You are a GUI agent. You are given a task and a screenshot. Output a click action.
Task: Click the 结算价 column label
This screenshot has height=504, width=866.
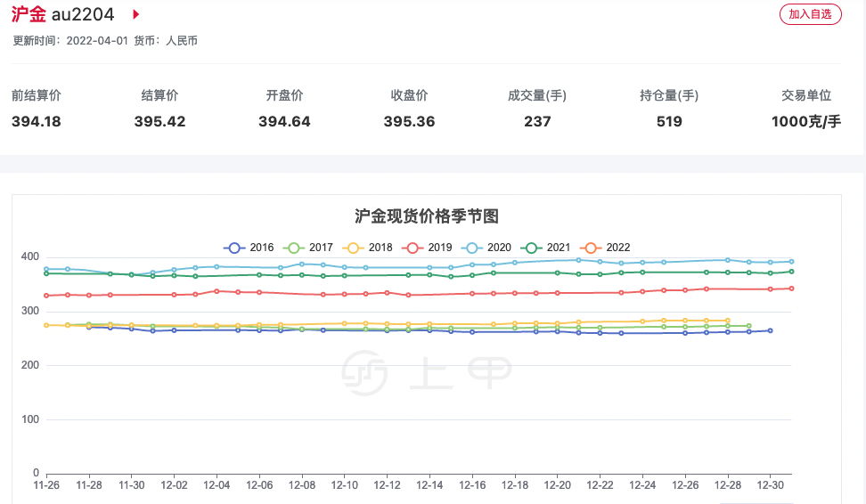pyautogui.click(x=159, y=95)
